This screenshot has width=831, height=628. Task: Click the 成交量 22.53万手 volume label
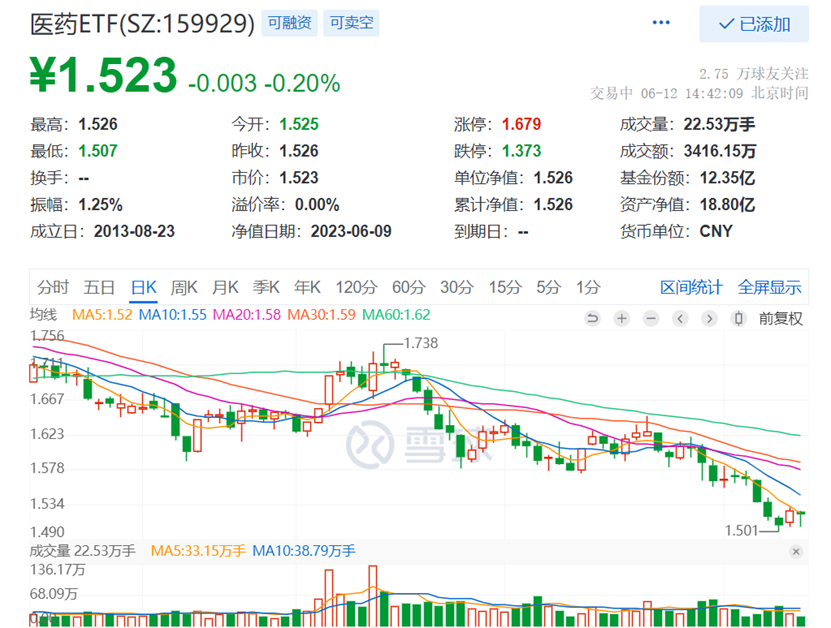pyautogui.click(x=83, y=551)
